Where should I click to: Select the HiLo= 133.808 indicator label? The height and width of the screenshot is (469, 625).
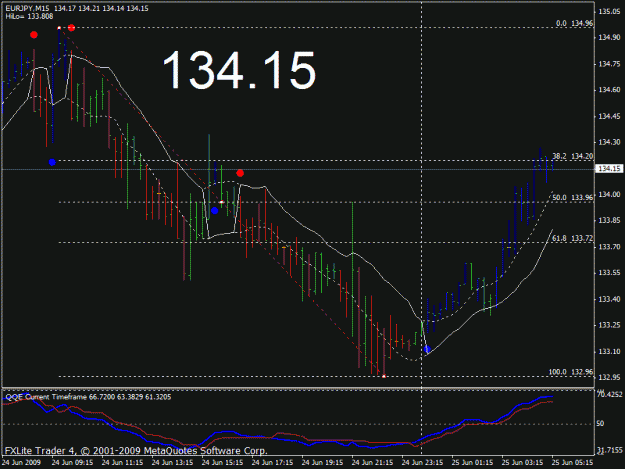[x=29, y=16]
